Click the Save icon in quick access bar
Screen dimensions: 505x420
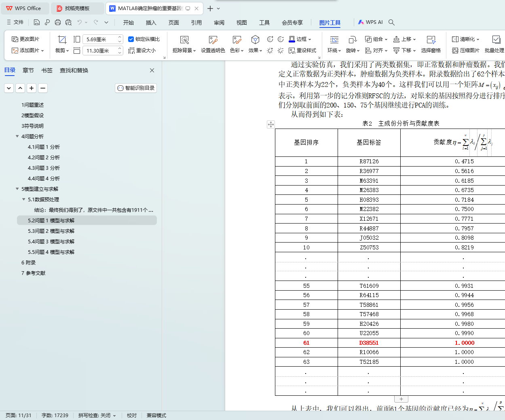tap(37, 22)
